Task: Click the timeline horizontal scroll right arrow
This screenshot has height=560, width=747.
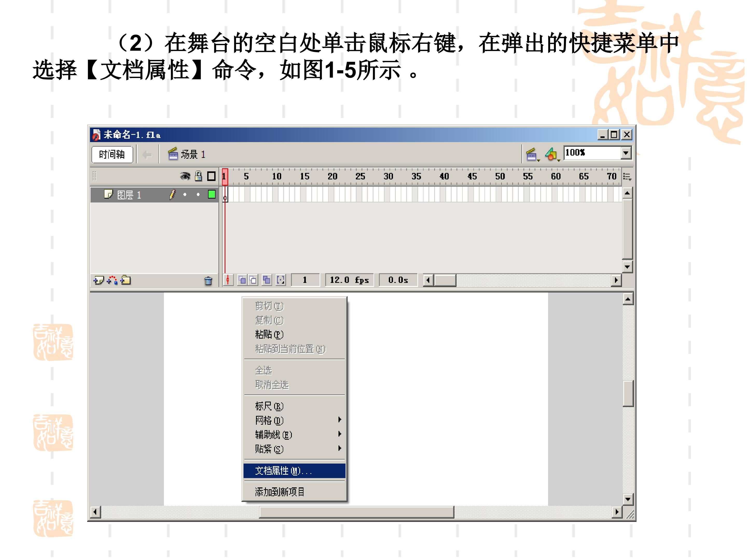Action: point(616,280)
